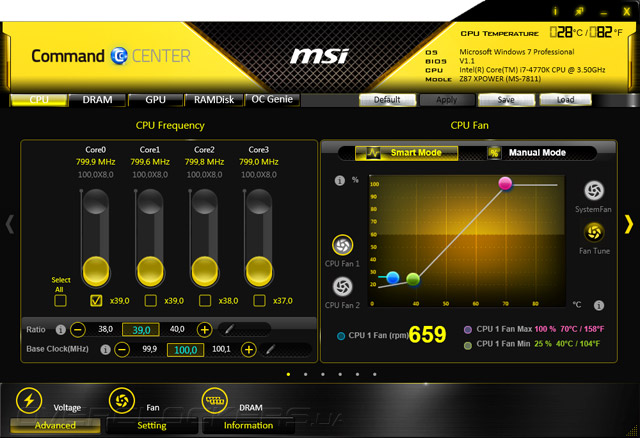
Task: Click the Apply button
Action: click(x=447, y=100)
